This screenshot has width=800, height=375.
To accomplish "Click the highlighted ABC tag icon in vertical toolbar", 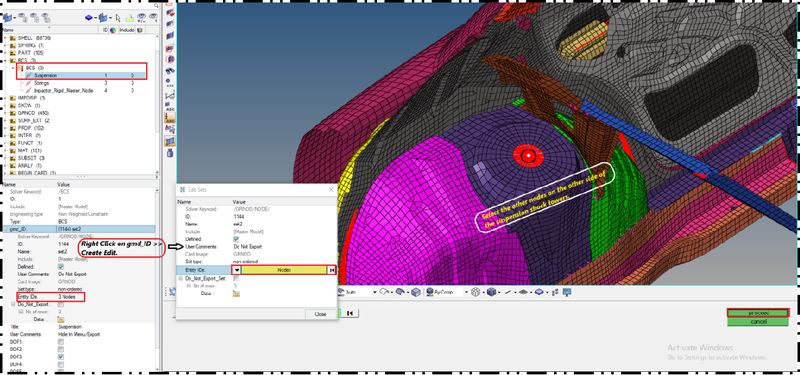I will (x=170, y=117).
